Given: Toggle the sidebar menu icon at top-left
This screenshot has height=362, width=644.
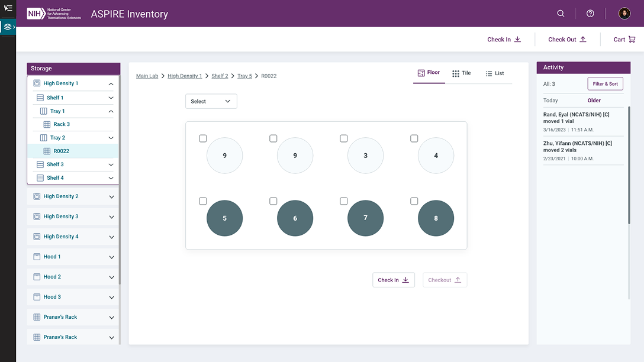Looking at the screenshot, I should (8, 8).
